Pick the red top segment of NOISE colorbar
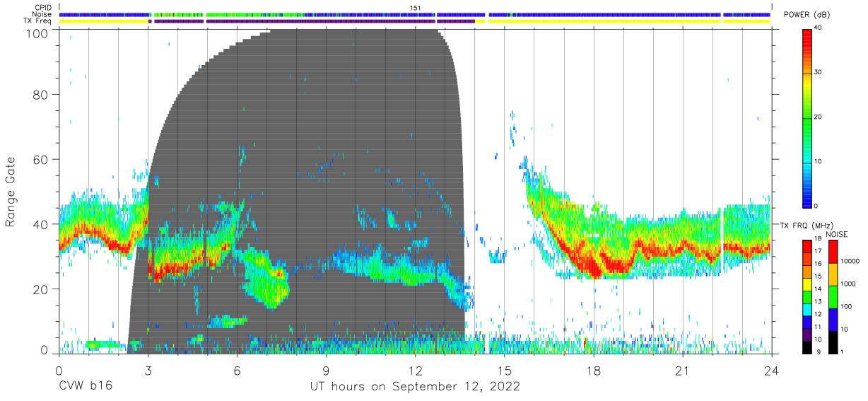The image size is (868, 401). (x=832, y=251)
